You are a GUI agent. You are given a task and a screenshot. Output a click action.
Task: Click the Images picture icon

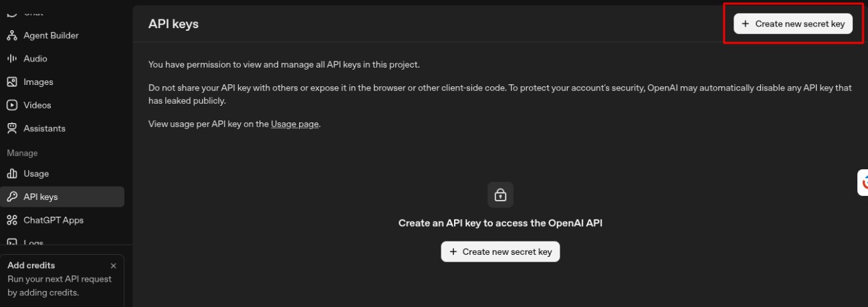point(11,82)
